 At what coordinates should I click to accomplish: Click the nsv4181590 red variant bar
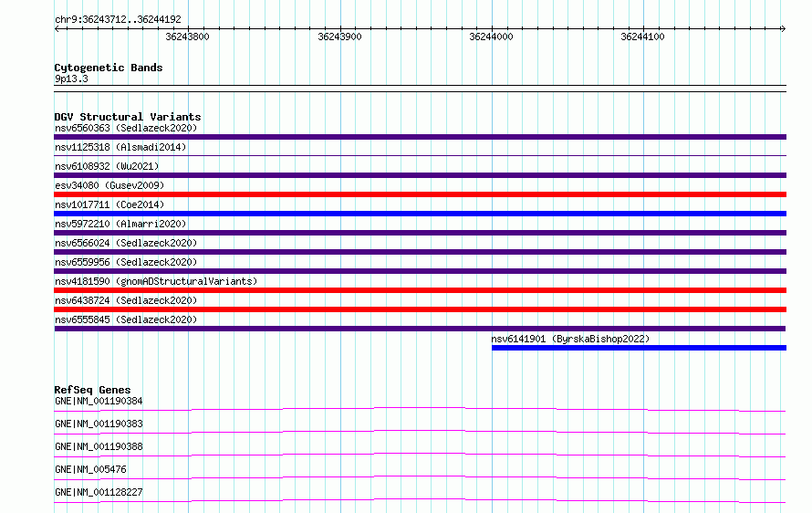pyautogui.click(x=420, y=290)
